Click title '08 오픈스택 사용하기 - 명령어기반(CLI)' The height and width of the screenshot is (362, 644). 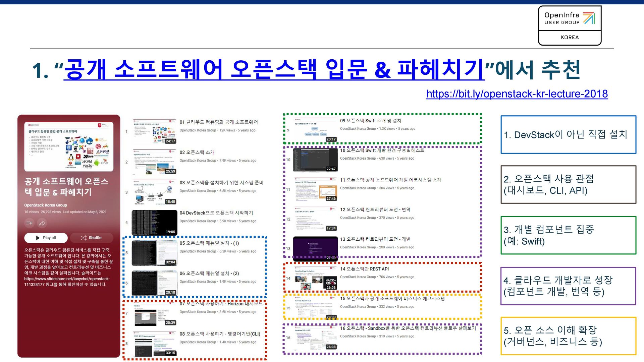click(220, 334)
